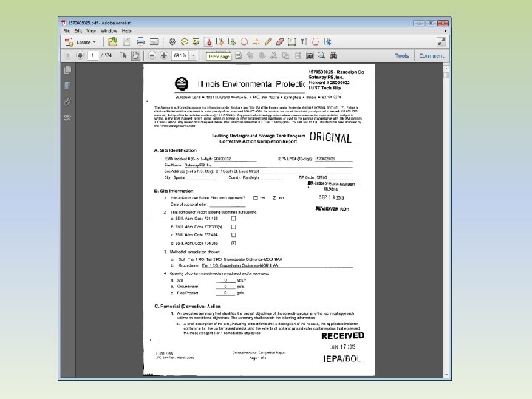Image resolution: width=532 pixels, height=399 pixels.
Task: Open the Tools pane
Action: (402, 55)
